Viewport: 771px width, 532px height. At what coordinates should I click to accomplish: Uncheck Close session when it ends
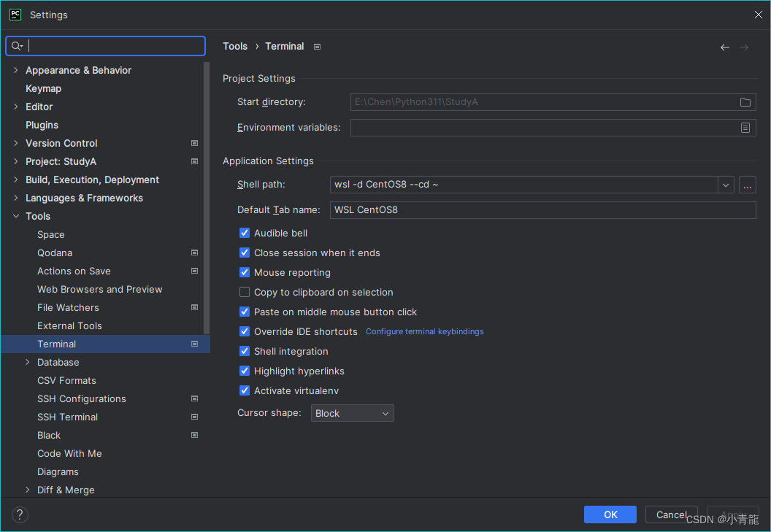[x=245, y=252]
